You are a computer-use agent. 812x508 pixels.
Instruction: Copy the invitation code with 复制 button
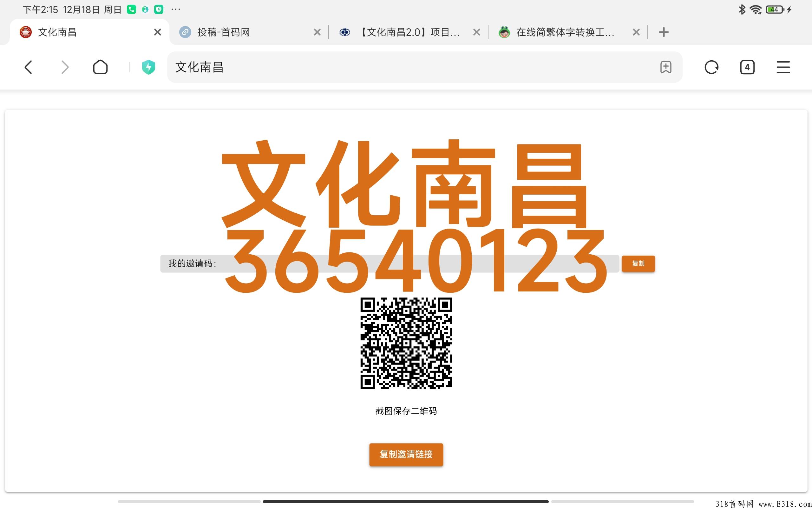click(638, 264)
